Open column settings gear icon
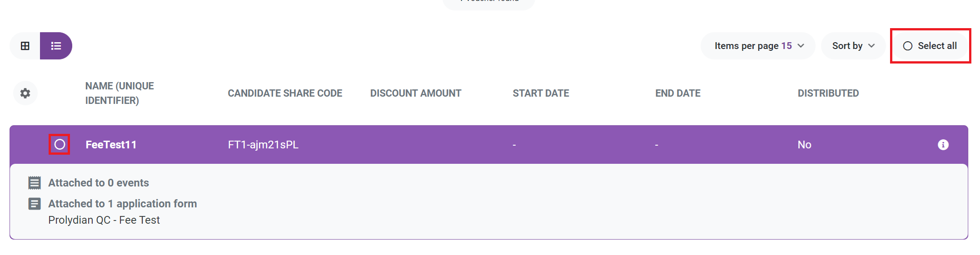The width and height of the screenshot is (980, 255). [25, 93]
